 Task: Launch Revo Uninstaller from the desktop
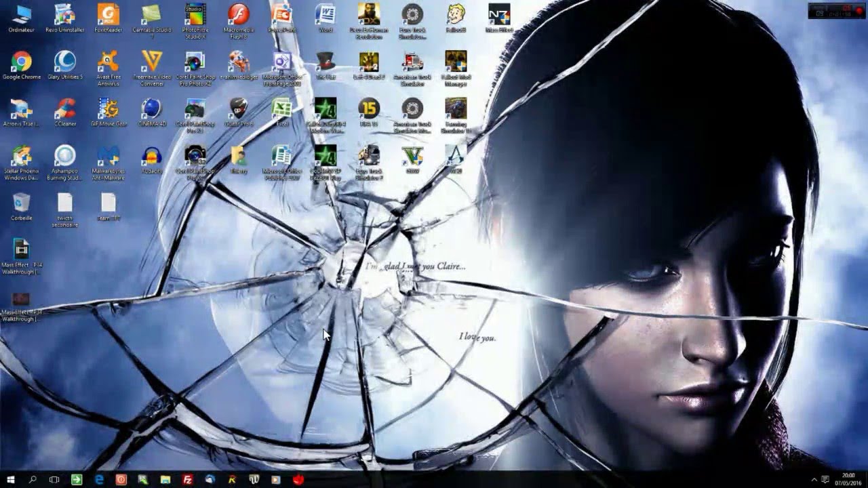tap(65, 18)
